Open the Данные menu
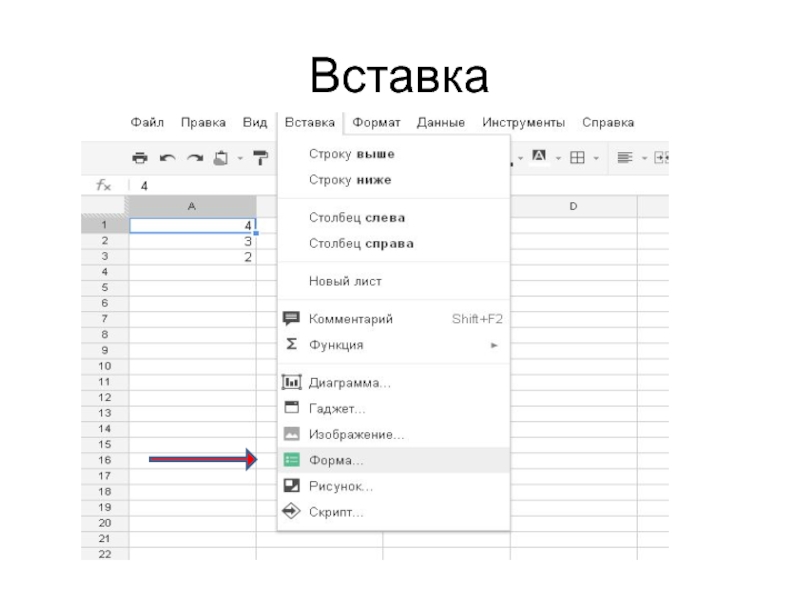800x600 pixels. (x=441, y=122)
